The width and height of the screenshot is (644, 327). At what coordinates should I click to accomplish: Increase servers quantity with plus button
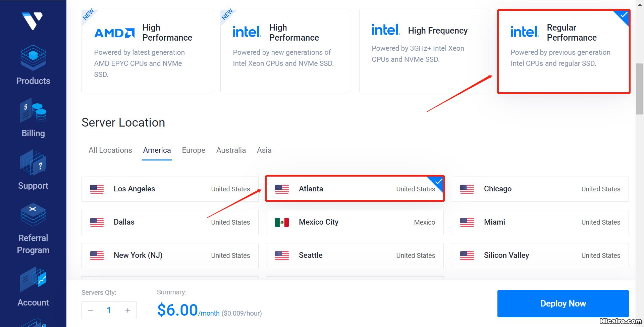tap(127, 310)
